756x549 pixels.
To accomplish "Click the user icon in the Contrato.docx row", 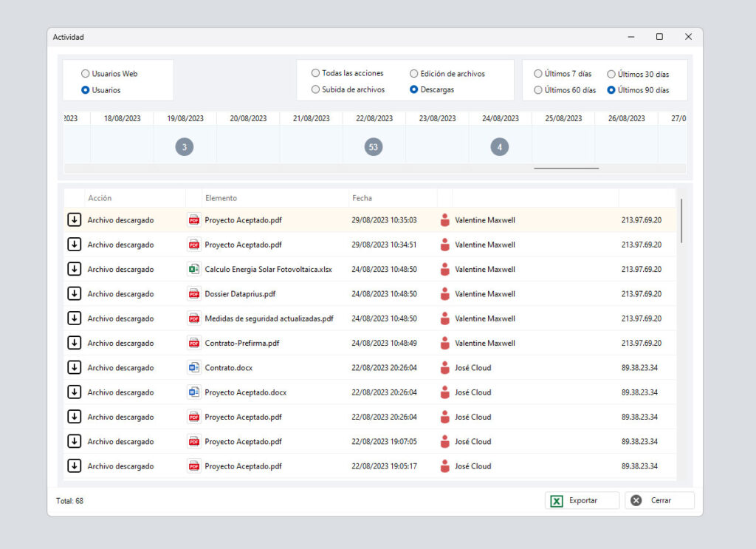I will tap(445, 367).
